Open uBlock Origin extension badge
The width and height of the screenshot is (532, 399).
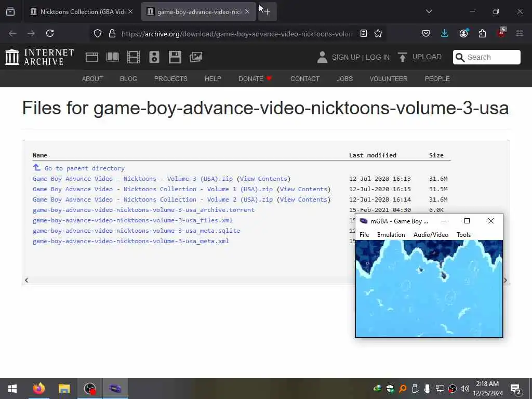click(501, 33)
